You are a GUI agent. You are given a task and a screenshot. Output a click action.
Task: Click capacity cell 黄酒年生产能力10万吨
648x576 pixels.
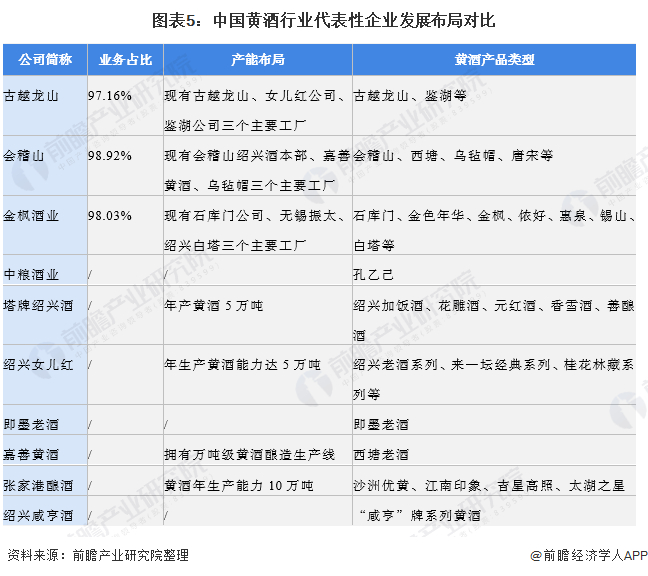pos(258,481)
